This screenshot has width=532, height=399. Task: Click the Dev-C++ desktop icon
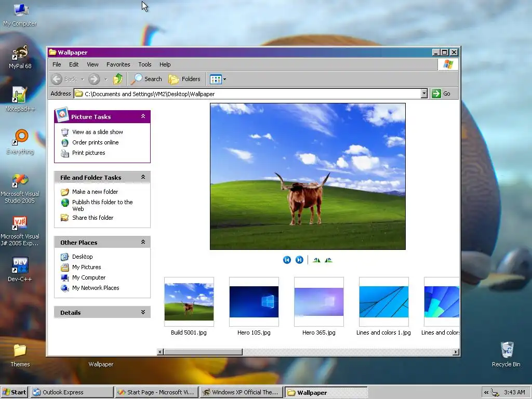point(20,270)
